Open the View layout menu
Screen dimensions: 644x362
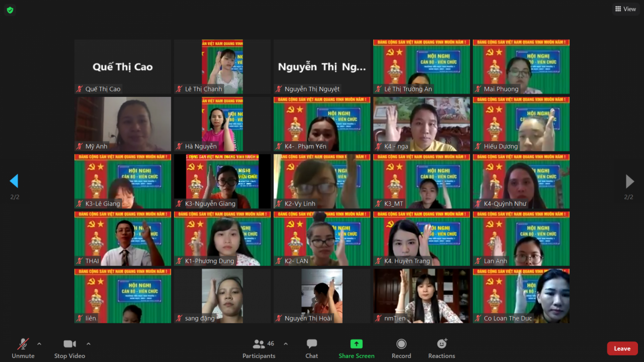625,9
